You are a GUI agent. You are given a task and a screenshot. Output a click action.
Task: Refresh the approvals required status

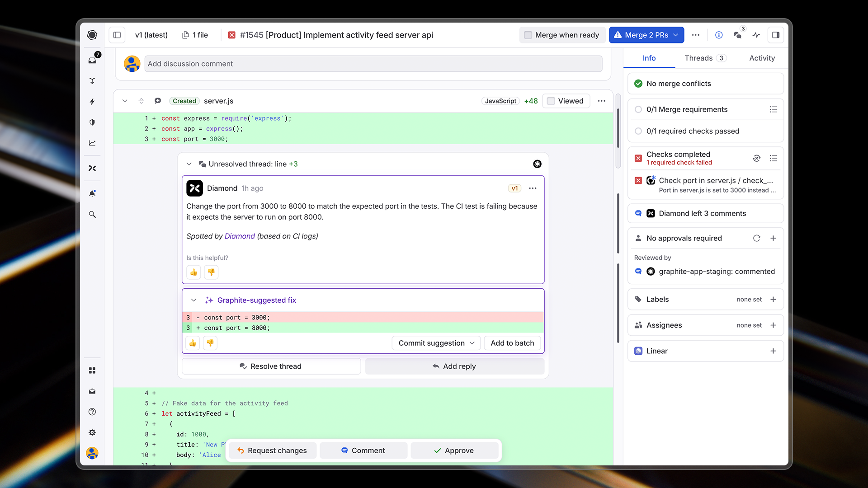coord(756,238)
